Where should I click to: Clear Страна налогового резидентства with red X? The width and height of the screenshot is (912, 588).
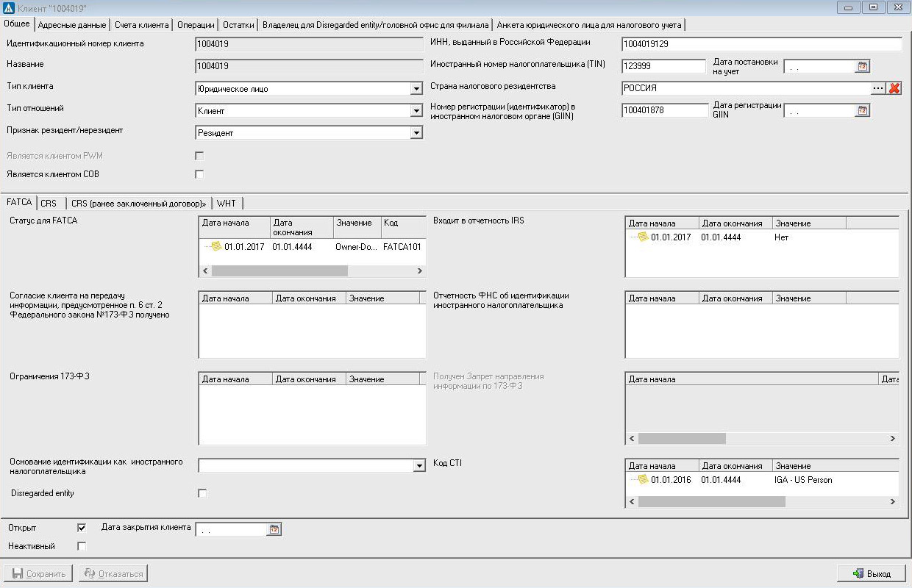tap(894, 88)
